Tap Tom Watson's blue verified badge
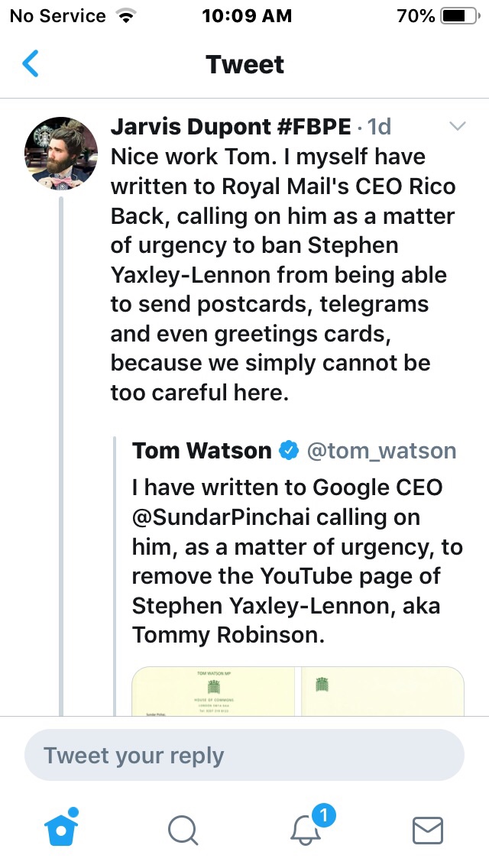The image size is (489, 868). [289, 451]
